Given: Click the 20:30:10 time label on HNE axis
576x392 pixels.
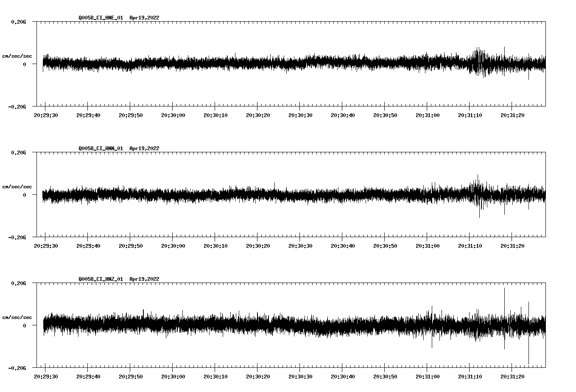Looking at the screenshot, I should pos(215,115).
